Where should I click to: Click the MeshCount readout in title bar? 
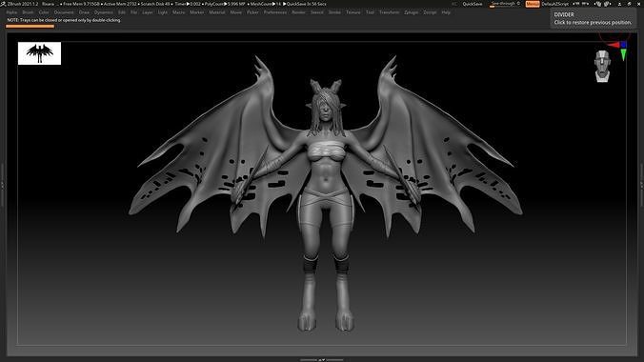(265, 4)
